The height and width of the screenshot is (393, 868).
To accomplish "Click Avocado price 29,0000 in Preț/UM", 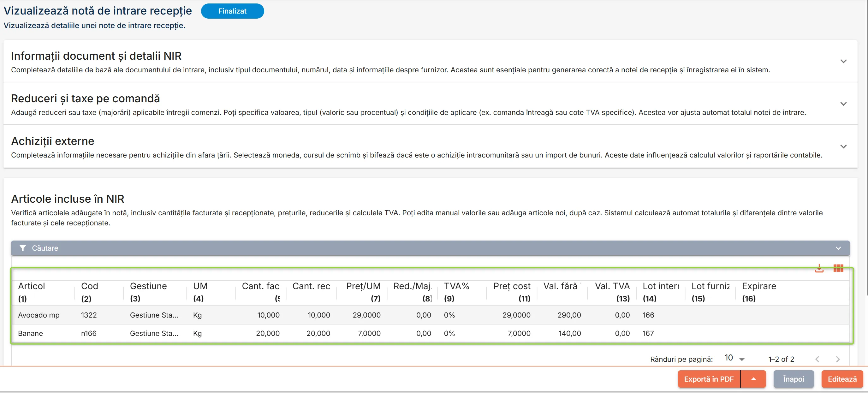I will pos(366,315).
